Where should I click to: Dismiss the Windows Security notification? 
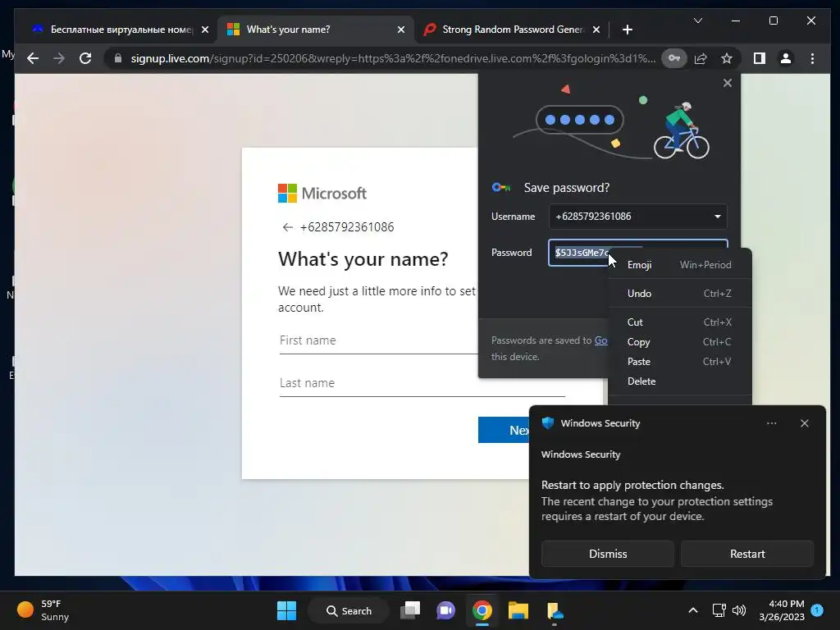click(608, 554)
